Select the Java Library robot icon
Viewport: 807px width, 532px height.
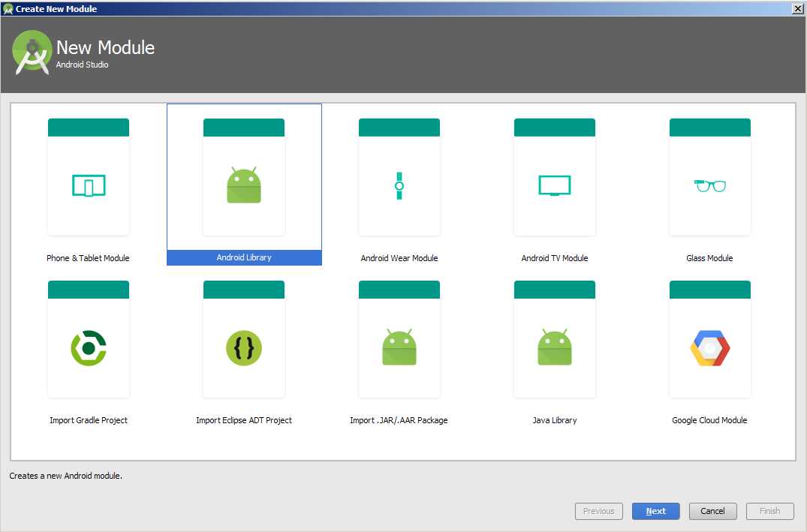(x=554, y=347)
